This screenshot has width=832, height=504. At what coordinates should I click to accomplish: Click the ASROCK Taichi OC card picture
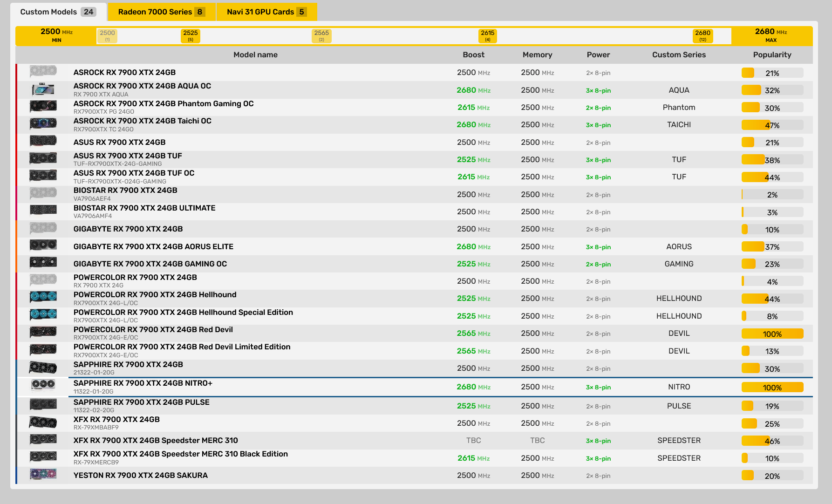tap(42, 124)
